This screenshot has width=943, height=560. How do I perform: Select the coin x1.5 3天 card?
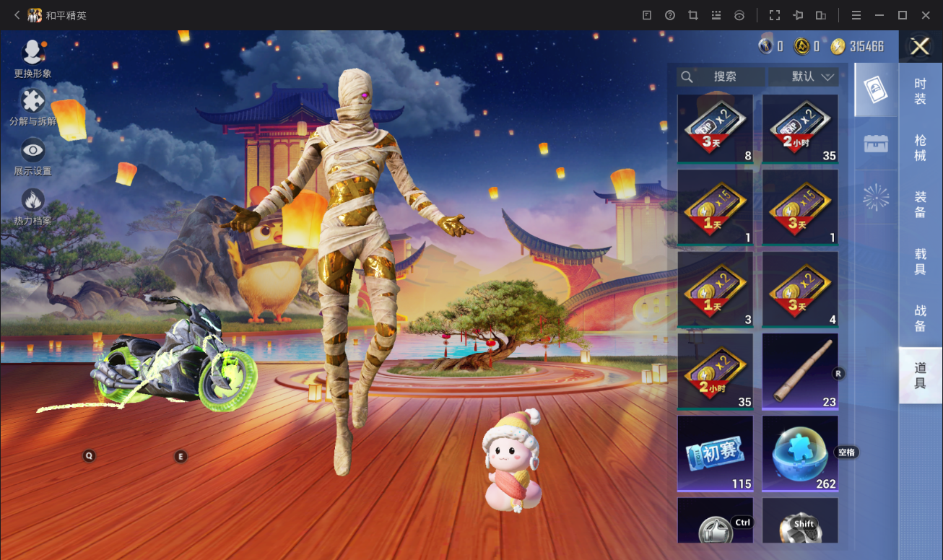click(x=800, y=208)
